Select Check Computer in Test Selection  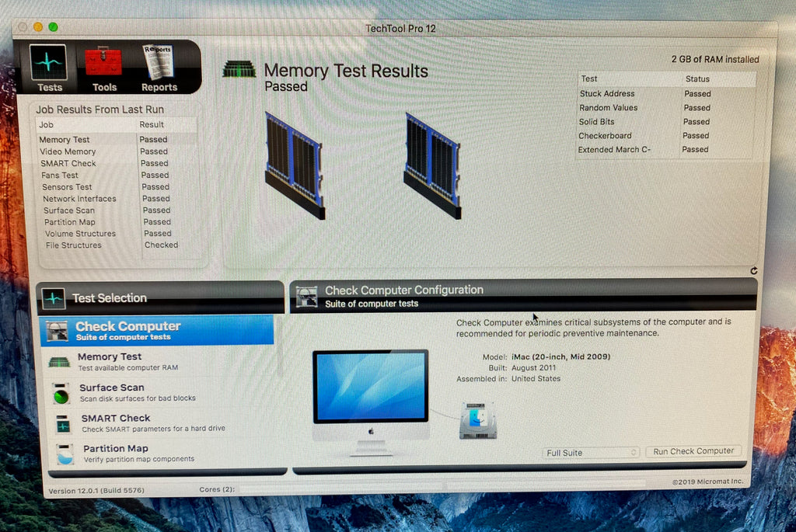156,330
